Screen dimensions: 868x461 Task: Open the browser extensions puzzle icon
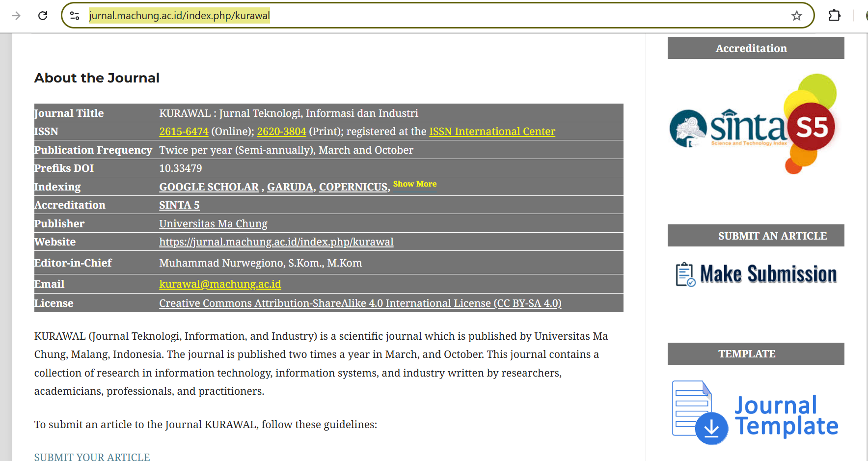pos(834,16)
